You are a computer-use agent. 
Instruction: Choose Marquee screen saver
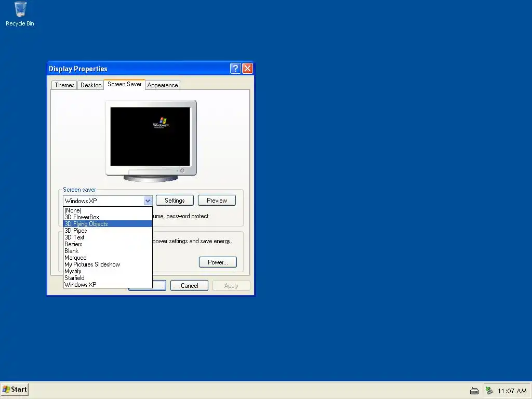pyautogui.click(x=108, y=258)
